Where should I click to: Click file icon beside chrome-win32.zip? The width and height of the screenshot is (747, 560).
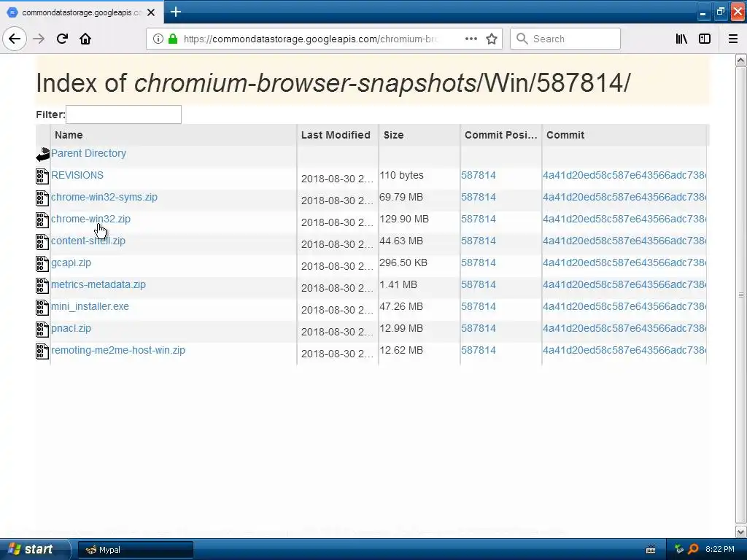pos(42,220)
